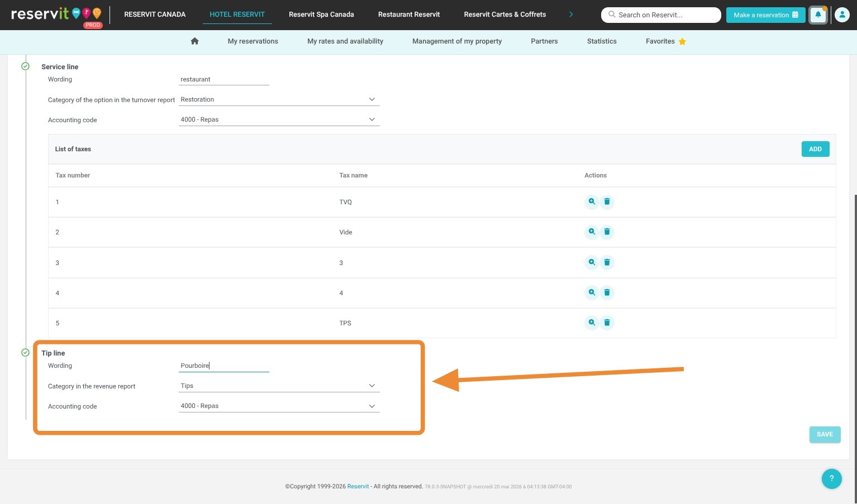Click the green check beside Tip line

click(25, 353)
